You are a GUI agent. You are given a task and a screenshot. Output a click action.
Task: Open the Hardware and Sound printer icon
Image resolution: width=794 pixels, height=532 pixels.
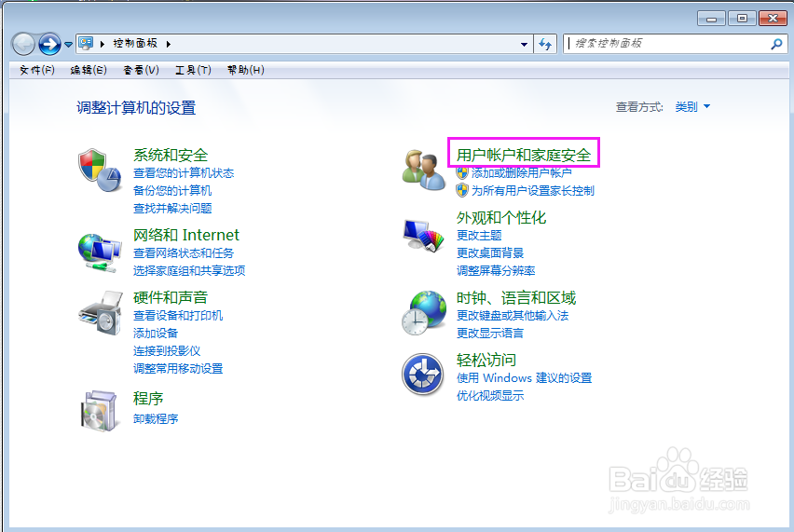pos(101,312)
